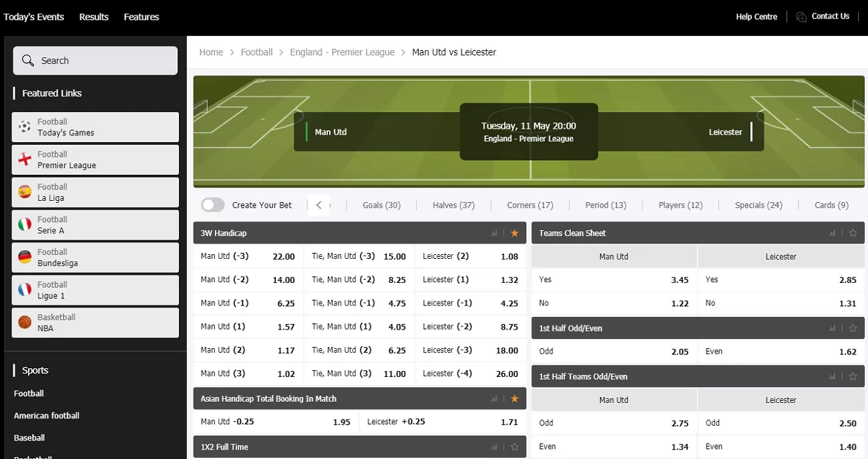The image size is (868, 459).
Task: Bet Leicester +0.25 at 1.71
Action: point(443,422)
